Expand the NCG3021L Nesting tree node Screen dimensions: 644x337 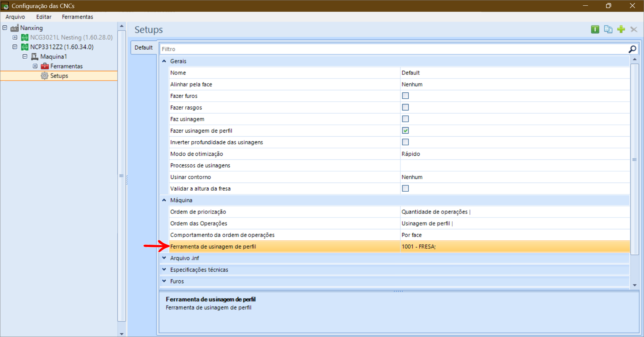pos(15,37)
